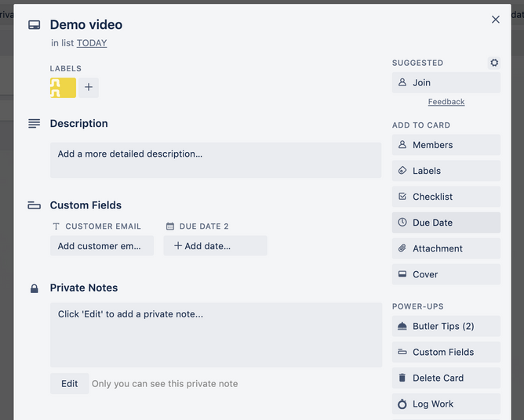Select the yellow label swatch
The width and height of the screenshot is (524, 420).
pyautogui.click(x=63, y=88)
